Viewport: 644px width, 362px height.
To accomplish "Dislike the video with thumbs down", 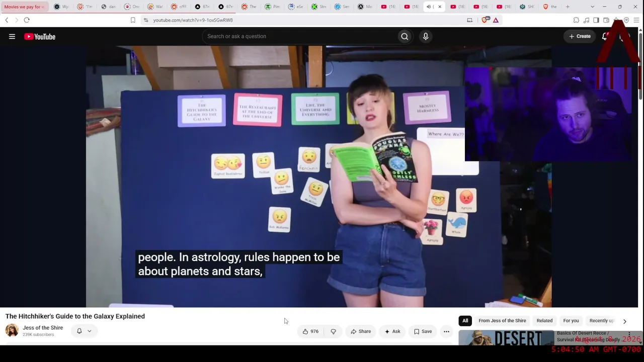I will pos(333,331).
